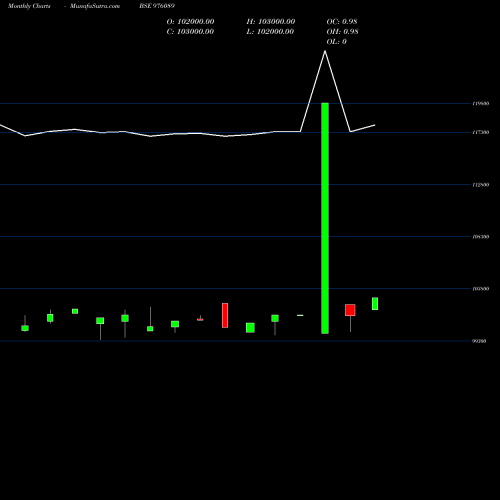Click the "OH: 0.98" reading

[343, 32]
